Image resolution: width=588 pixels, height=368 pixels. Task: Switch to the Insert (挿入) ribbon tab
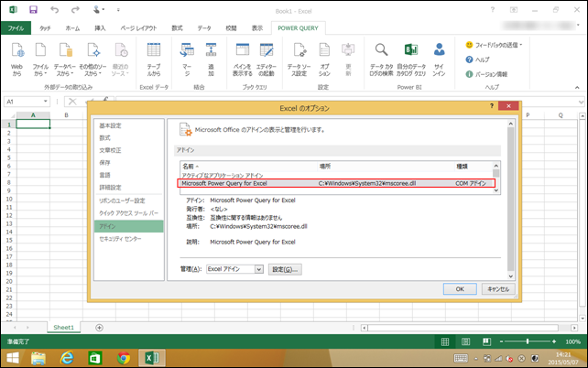point(100,28)
